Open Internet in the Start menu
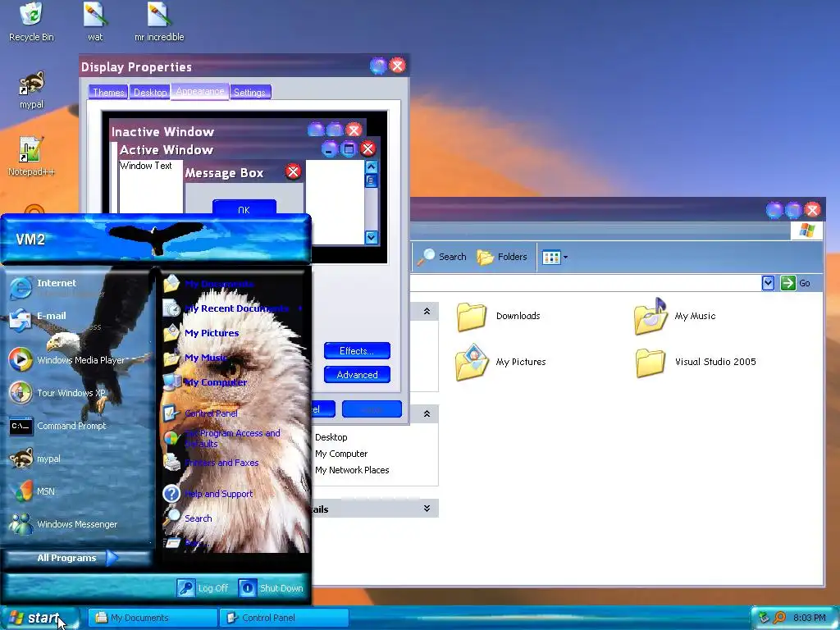 pyautogui.click(x=78, y=288)
